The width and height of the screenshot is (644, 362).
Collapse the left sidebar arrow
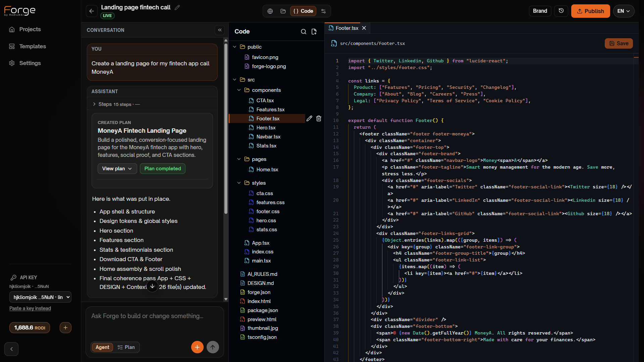tap(11, 349)
